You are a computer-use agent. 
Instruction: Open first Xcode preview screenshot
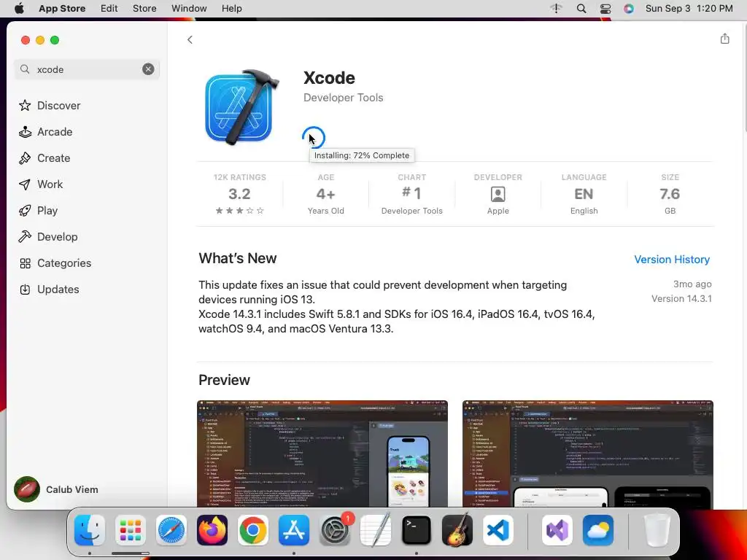322,454
